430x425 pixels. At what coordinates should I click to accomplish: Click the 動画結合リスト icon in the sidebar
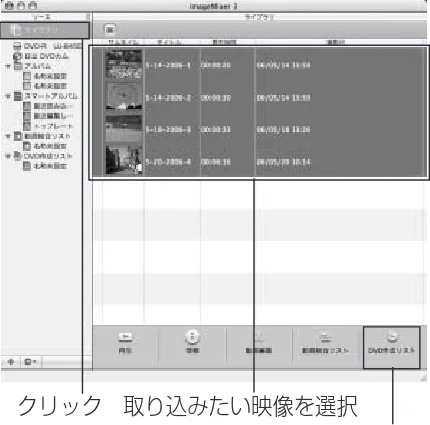coord(17,136)
